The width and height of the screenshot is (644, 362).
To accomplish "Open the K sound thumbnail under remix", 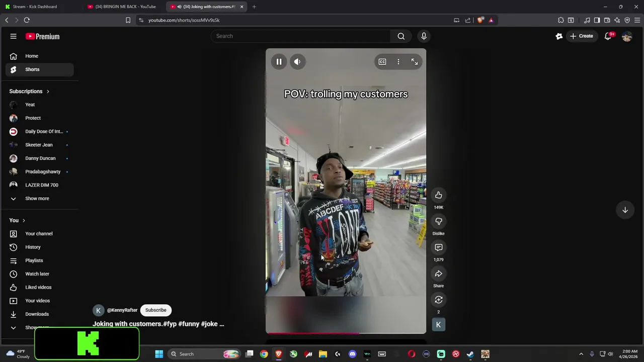I will (438, 325).
